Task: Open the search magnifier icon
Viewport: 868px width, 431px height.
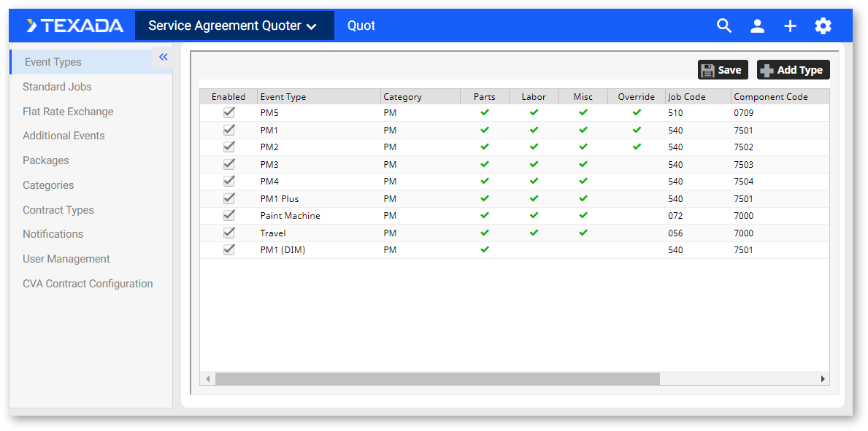Action: (724, 26)
